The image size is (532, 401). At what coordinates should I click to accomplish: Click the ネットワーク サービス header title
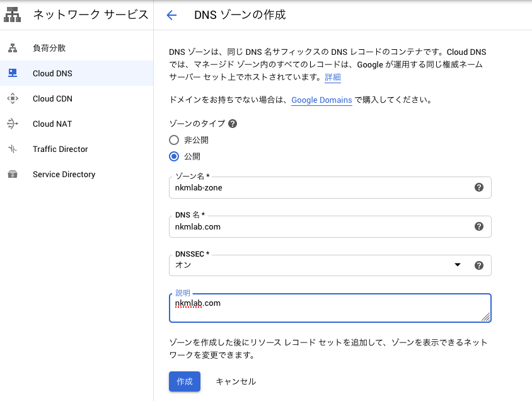pos(91,15)
